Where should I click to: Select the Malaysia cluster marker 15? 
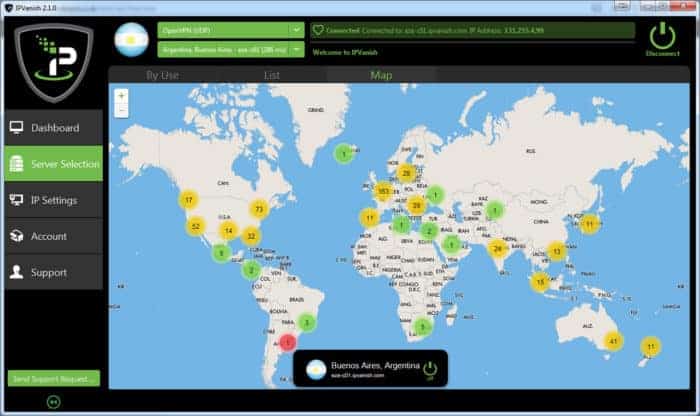[x=540, y=282]
